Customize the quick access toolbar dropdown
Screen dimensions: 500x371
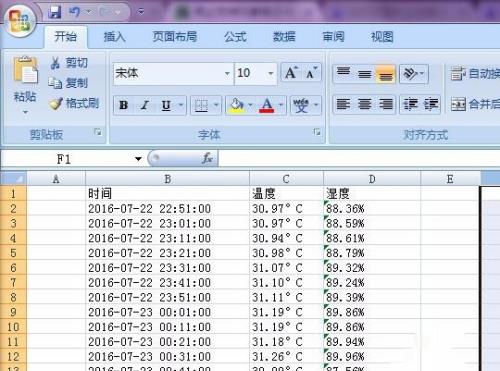(x=141, y=12)
